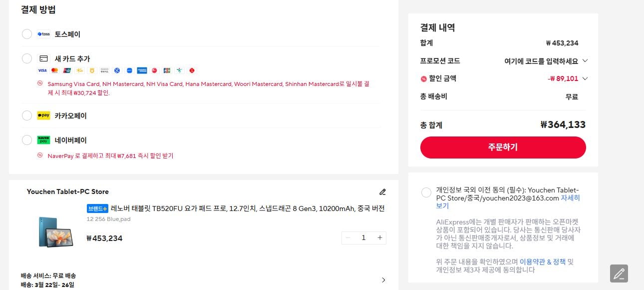Click the Lenovo tablet product thumbnail
Screen dimensions: 644x290
pos(55,231)
